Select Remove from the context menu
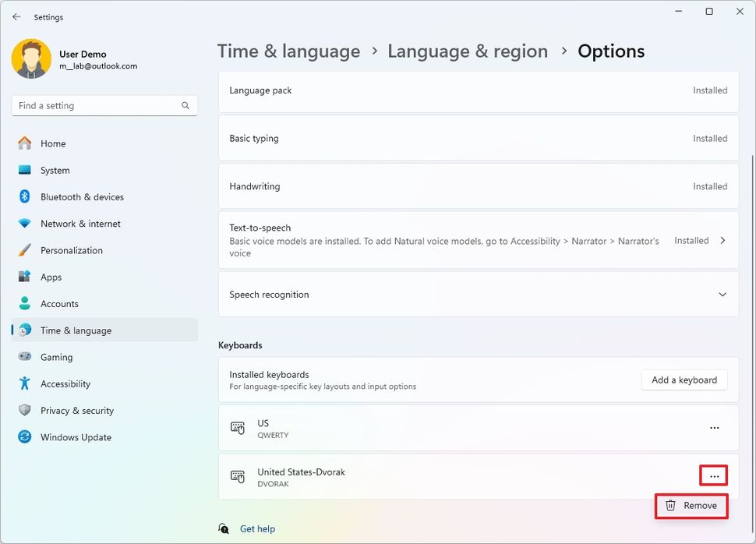 691,505
